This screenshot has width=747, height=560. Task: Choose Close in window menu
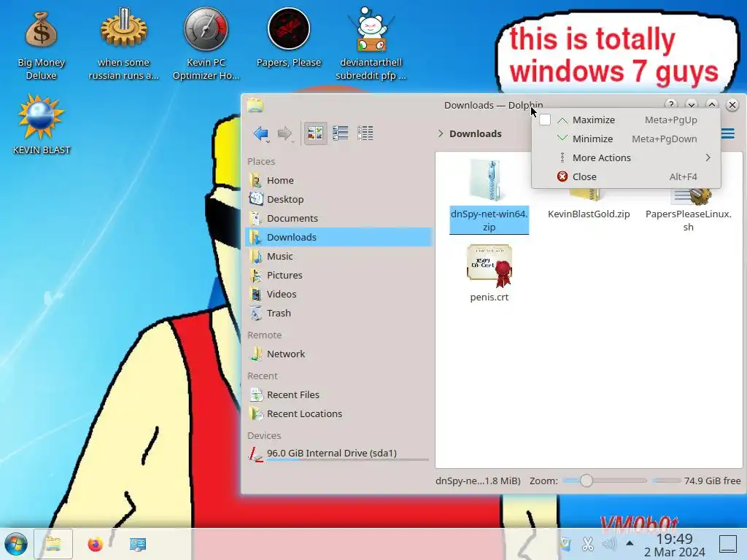pos(626,176)
